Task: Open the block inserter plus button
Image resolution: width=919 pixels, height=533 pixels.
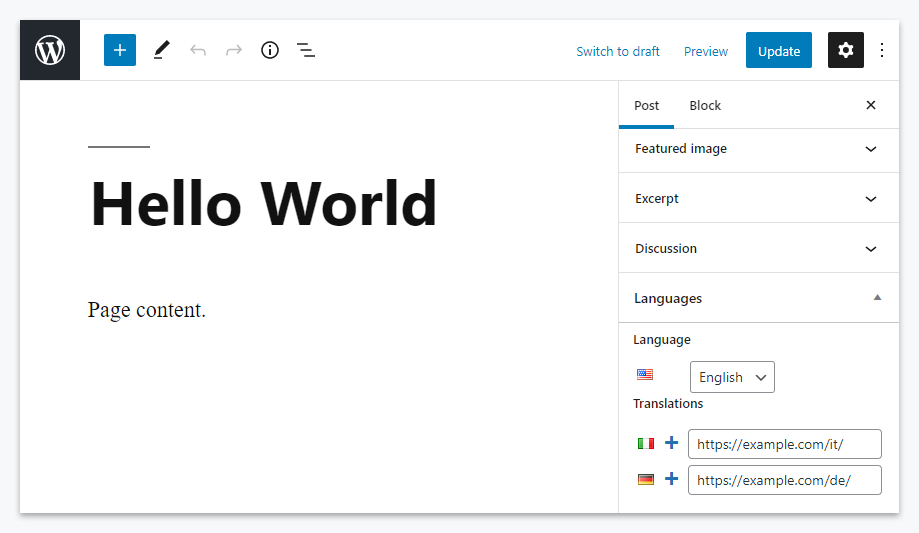Action: pyautogui.click(x=120, y=50)
